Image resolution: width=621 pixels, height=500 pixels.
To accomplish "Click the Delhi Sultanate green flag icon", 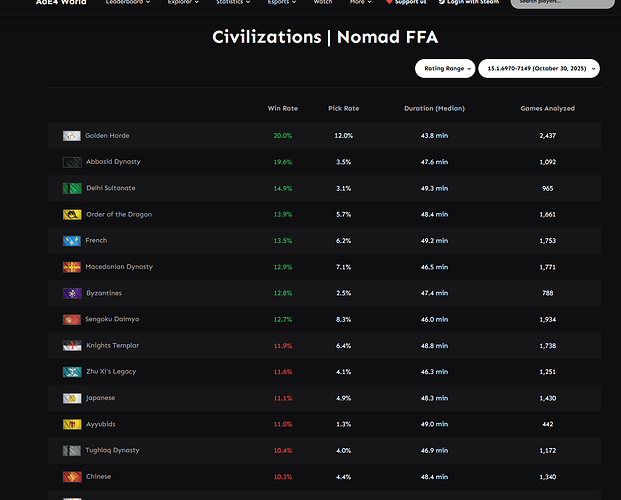I will click(71, 188).
